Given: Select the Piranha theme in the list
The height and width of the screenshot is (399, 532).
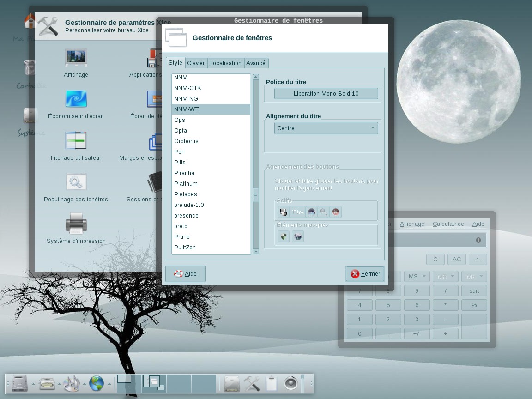Looking at the screenshot, I should (x=211, y=173).
